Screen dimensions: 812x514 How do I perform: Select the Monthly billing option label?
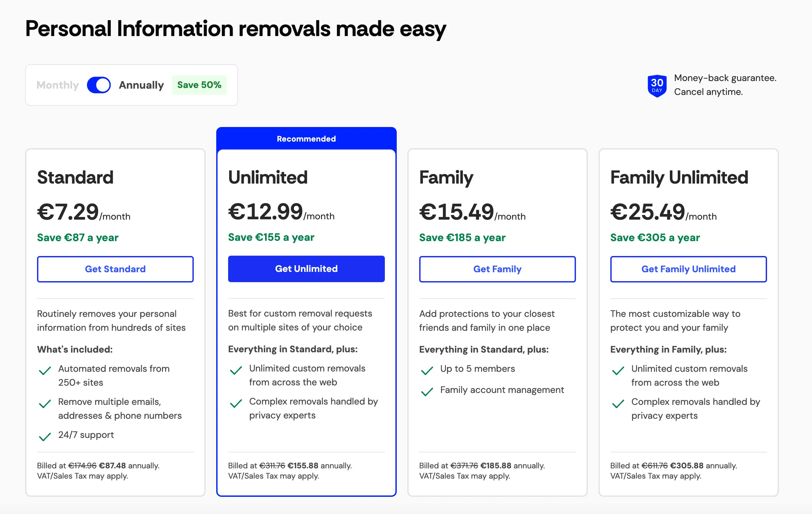click(x=58, y=85)
